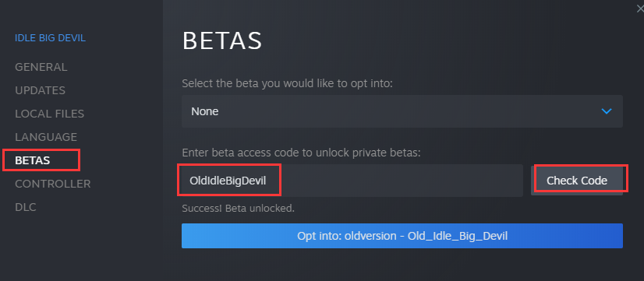Opt into oldversion Old_Idle_Big_Devil beta
Image resolution: width=644 pixels, height=281 pixels.
[402, 236]
